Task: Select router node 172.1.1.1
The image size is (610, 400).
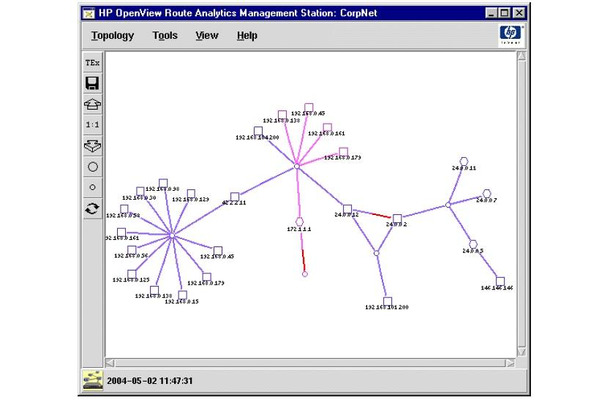Action: tap(299, 221)
